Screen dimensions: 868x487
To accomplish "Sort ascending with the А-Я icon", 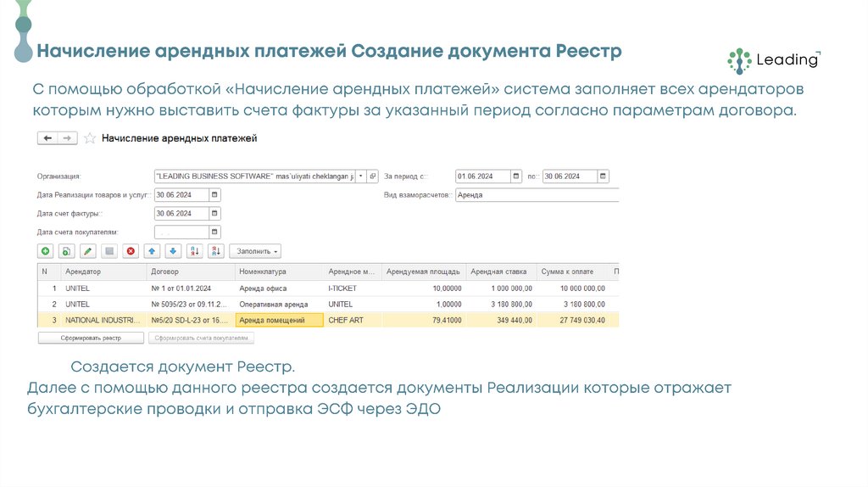I will 194,251.
